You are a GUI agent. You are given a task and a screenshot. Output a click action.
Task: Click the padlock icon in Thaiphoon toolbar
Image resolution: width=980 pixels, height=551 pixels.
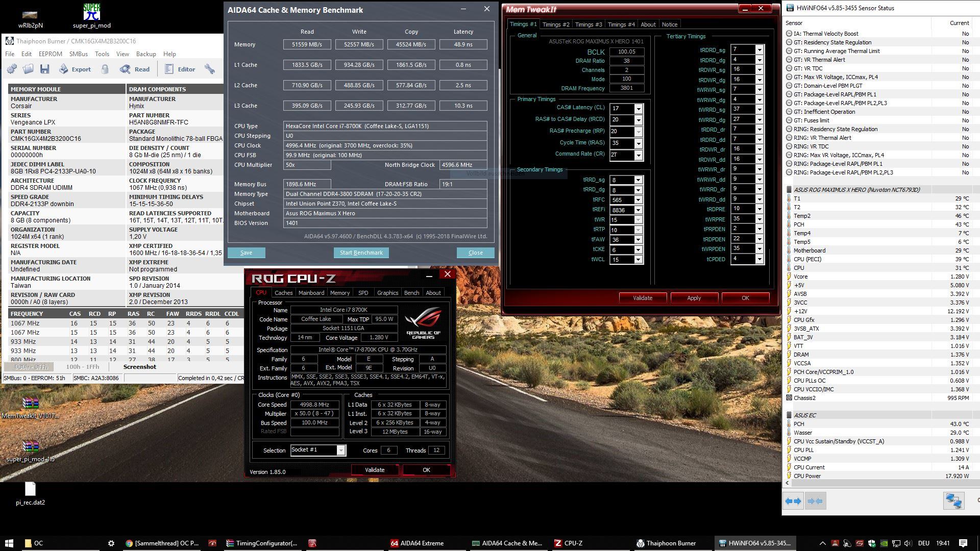pyautogui.click(x=105, y=69)
